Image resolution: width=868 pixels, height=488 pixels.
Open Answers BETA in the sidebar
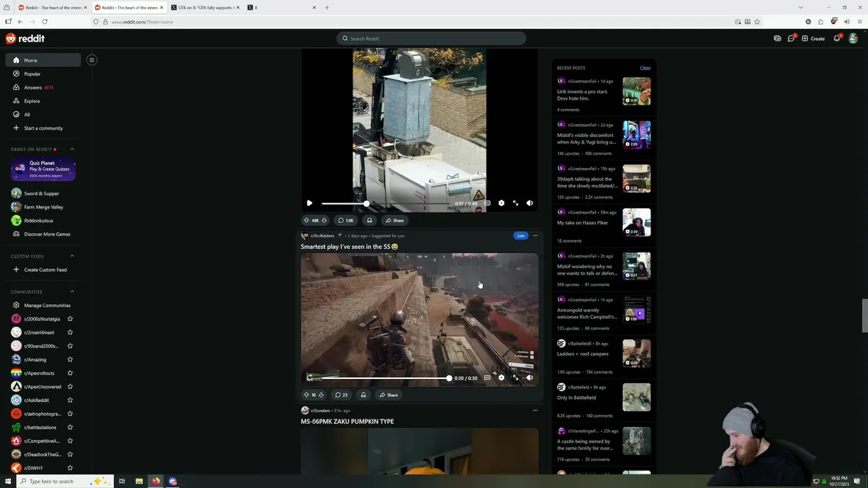(43, 87)
